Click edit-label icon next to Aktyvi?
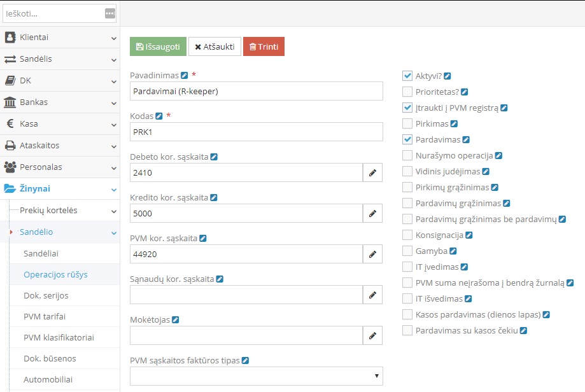 (448, 76)
